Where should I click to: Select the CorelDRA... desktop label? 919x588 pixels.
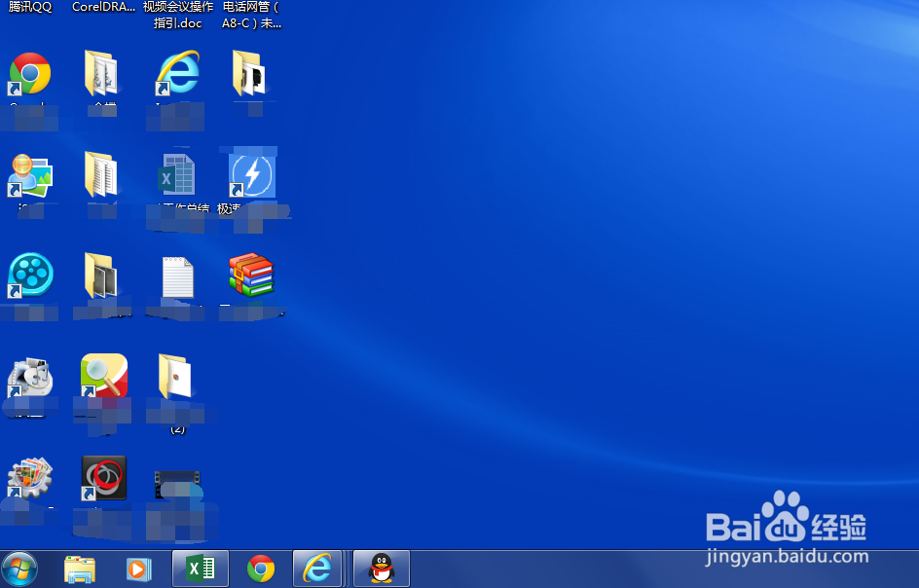click(x=104, y=7)
